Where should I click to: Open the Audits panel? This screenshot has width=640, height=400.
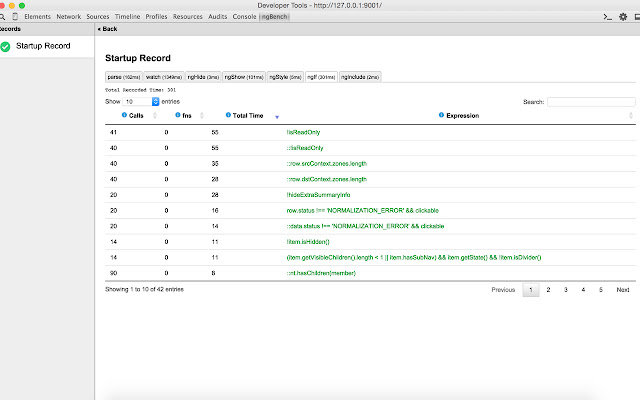tap(218, 17)
